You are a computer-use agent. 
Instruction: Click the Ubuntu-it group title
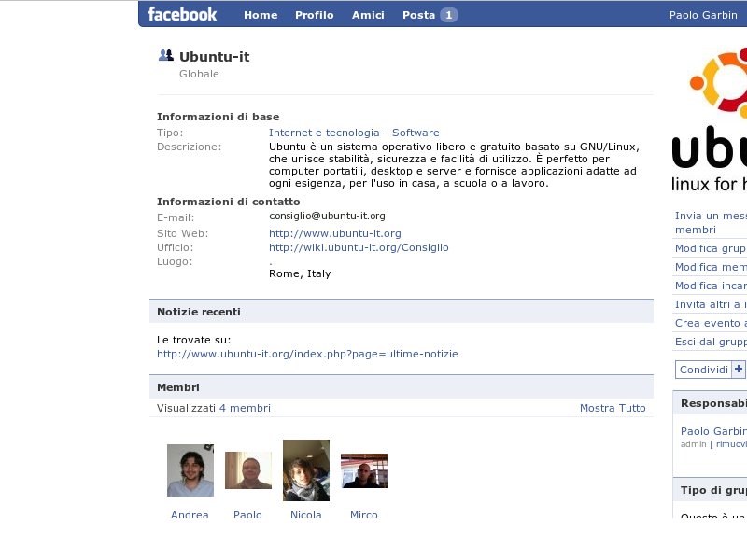pyautogui.click(x=215, y=57)
